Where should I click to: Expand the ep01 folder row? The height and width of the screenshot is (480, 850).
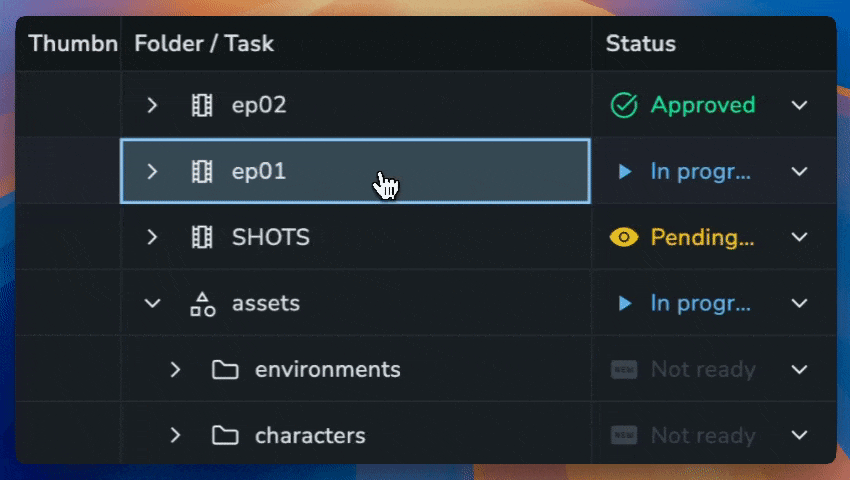pyautogui.click(x=152, y=171)
